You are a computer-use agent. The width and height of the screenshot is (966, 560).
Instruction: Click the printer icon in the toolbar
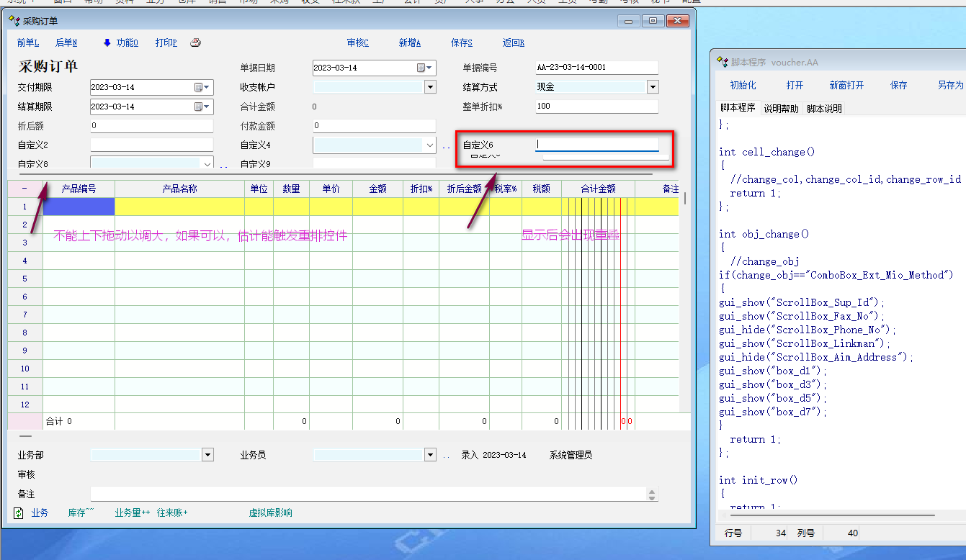point(195,43)
